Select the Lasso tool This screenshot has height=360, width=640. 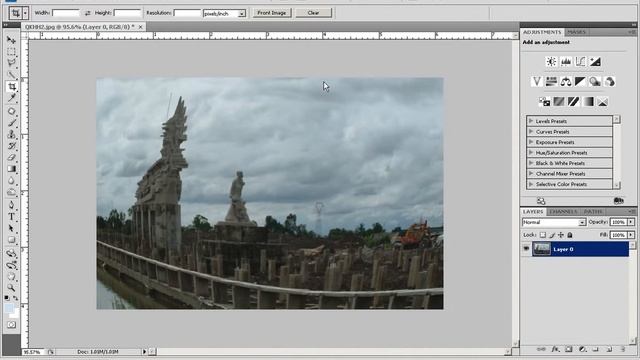pos(11,63)
